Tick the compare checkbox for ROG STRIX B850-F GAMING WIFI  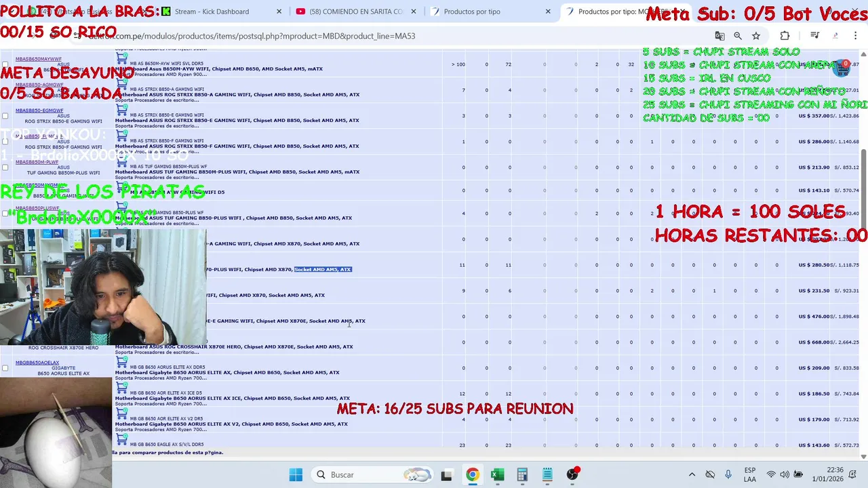click(x=5, y=142)
